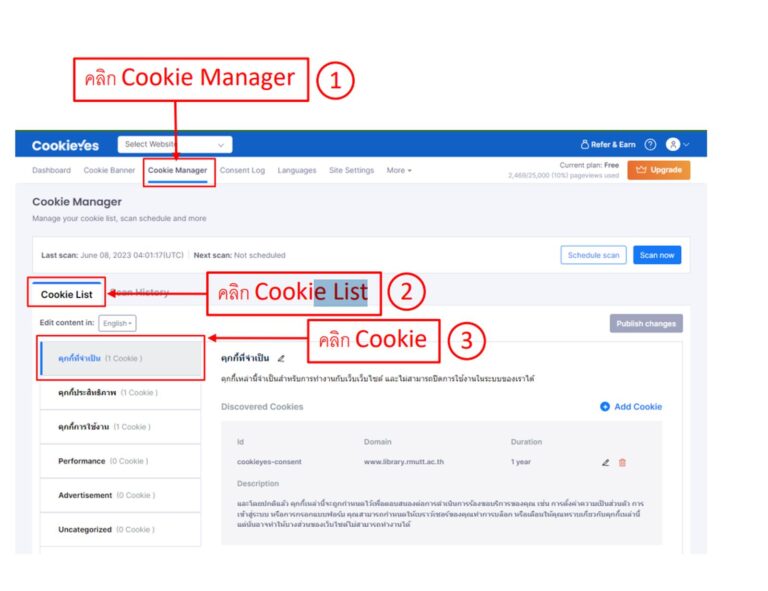Click the Add Cookie plus icon
This screenshot has width=768, height=591.
tap(605, 406)
